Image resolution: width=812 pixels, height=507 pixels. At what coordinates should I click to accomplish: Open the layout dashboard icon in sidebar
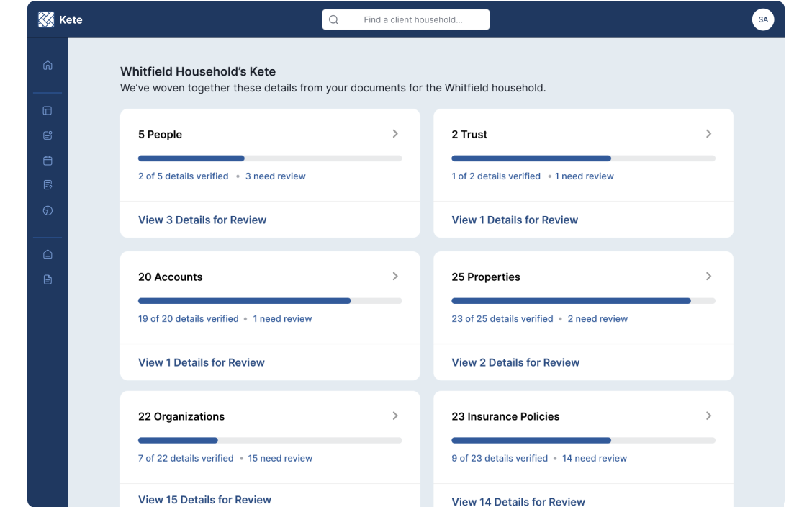pos(48,110)
